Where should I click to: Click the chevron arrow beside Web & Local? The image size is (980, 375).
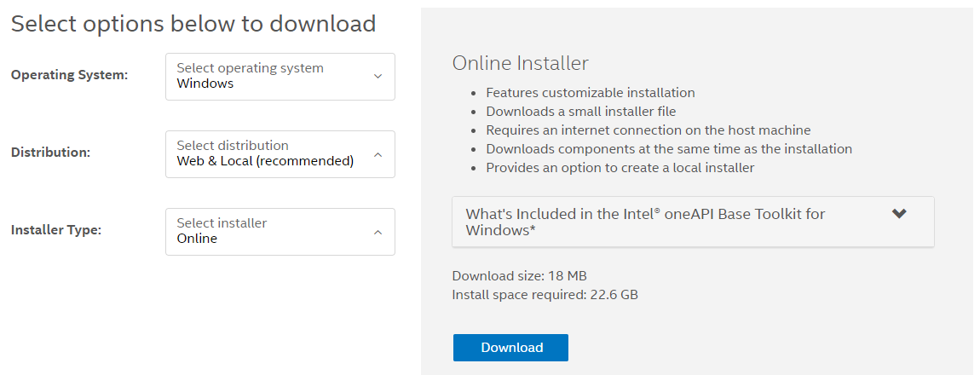[x=378, y=154]
